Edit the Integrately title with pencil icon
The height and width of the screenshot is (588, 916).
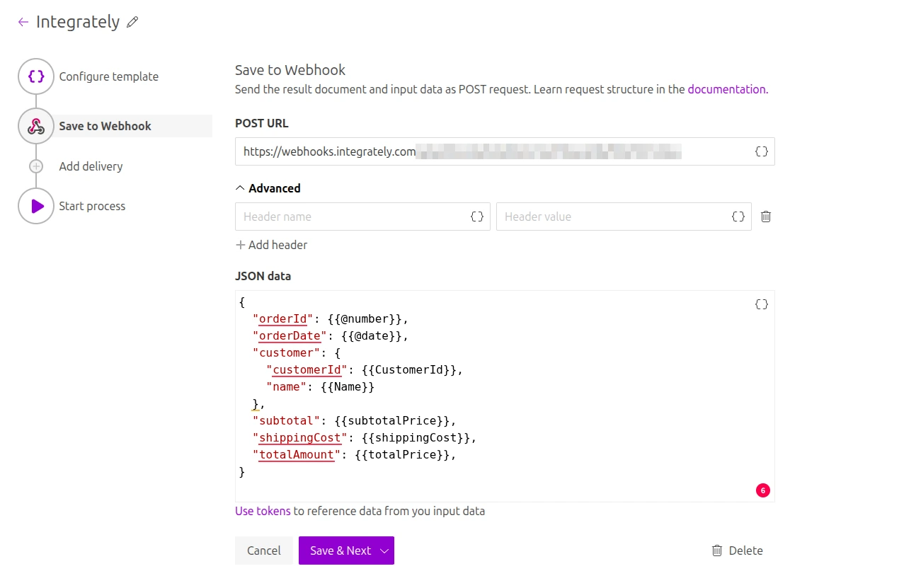click(132, 22)
